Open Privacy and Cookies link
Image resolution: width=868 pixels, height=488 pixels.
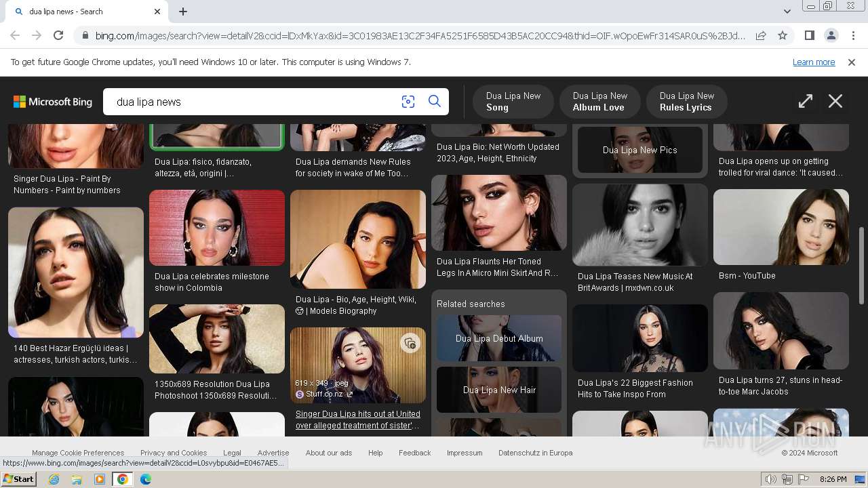(174, 453)
